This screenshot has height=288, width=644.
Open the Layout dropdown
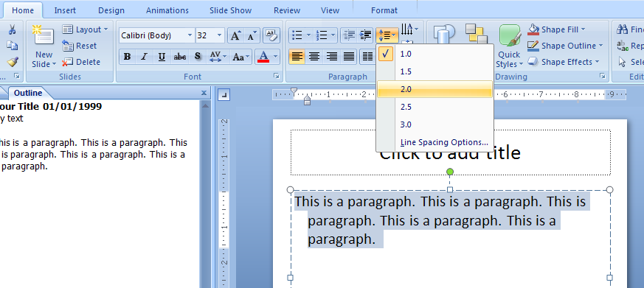coord(85,29)
